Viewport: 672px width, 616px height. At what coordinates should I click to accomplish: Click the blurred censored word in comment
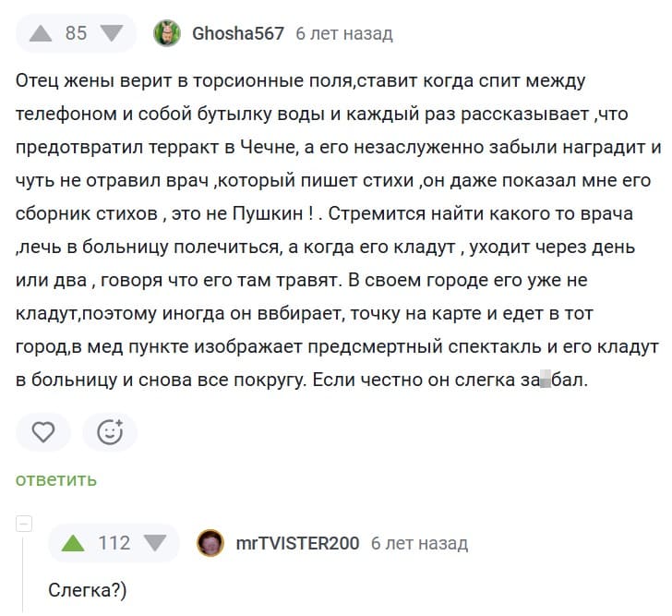(545, 379)
